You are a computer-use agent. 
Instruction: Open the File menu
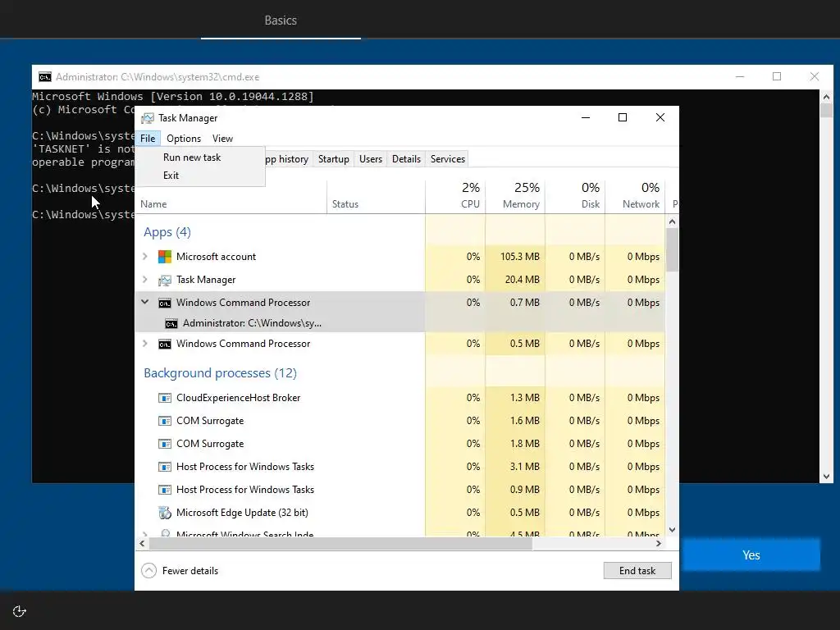click(x=148, y=139)
